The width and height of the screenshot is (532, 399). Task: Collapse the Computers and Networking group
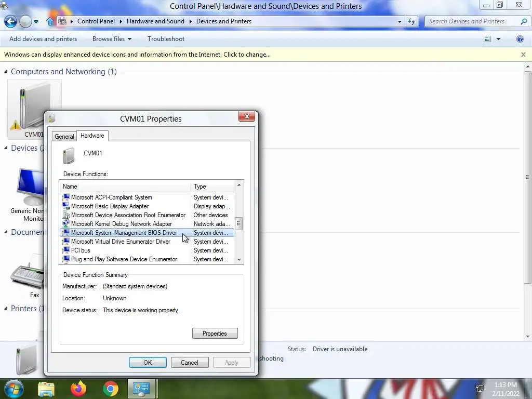tap(6, 72)
